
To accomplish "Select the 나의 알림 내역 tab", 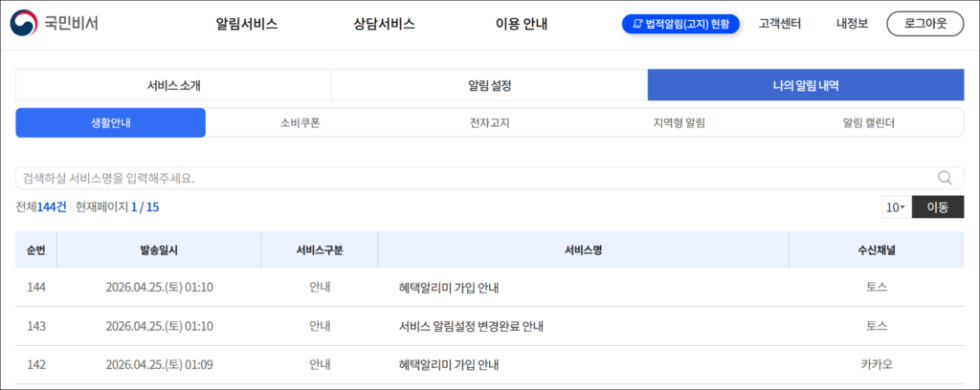I will click(806, 85).
